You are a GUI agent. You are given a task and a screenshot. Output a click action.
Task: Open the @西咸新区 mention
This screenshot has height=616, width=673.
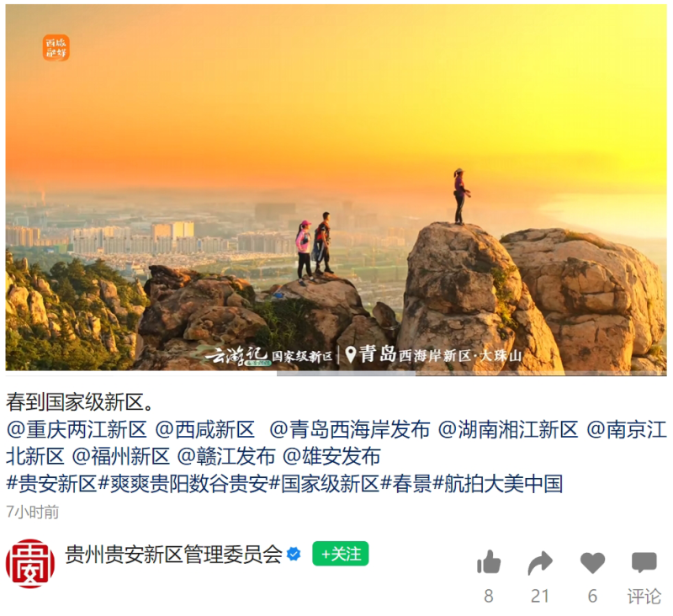coord(204,429)
